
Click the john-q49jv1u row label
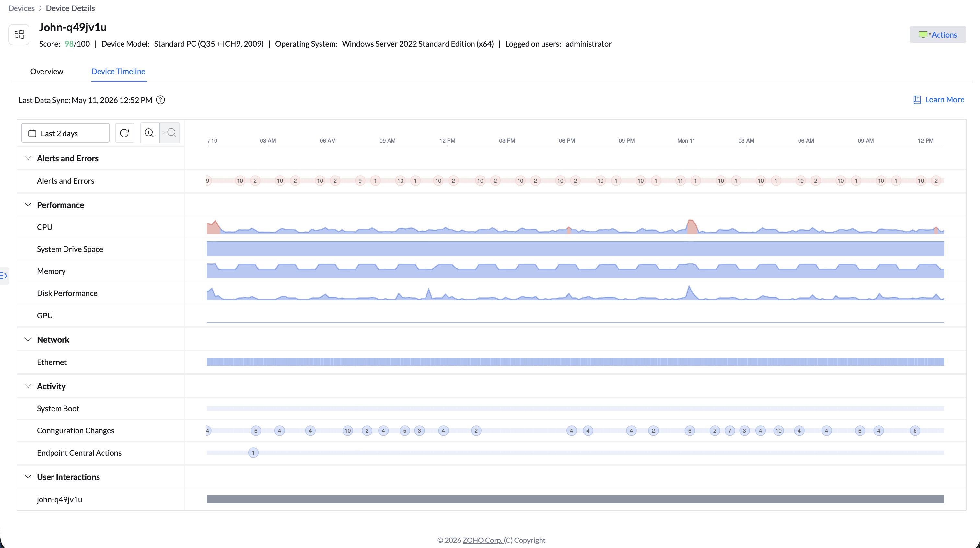click(x=59, y=499)
